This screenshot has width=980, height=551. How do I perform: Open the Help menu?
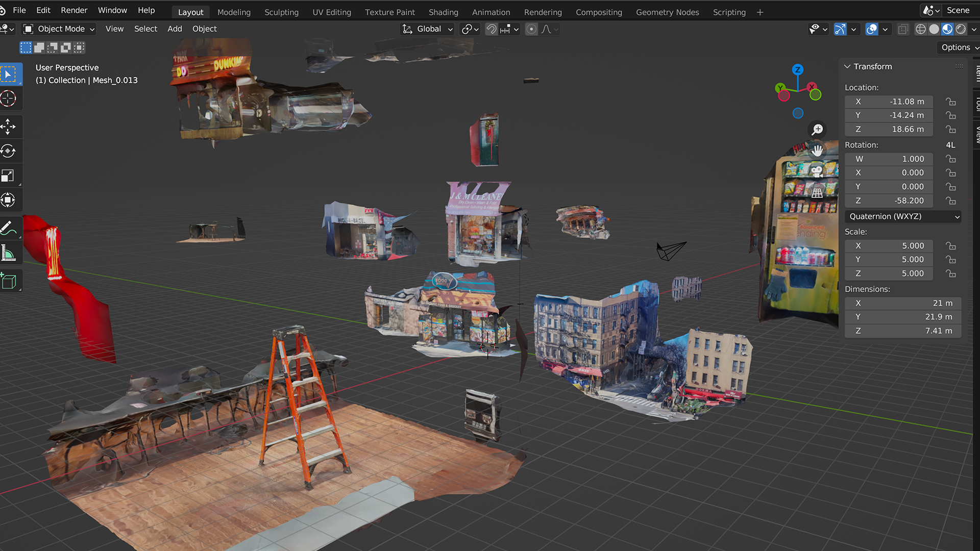(x=146, y=10)
